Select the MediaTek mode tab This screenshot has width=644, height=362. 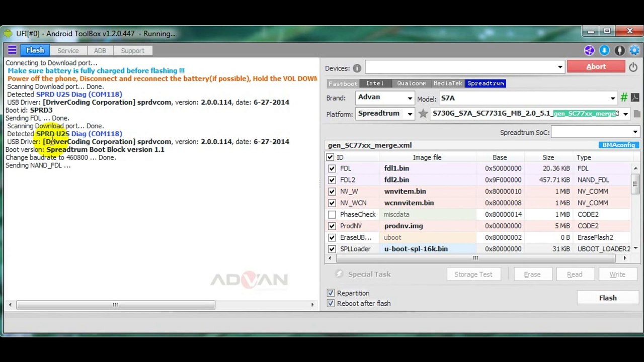tap(448, 83)
